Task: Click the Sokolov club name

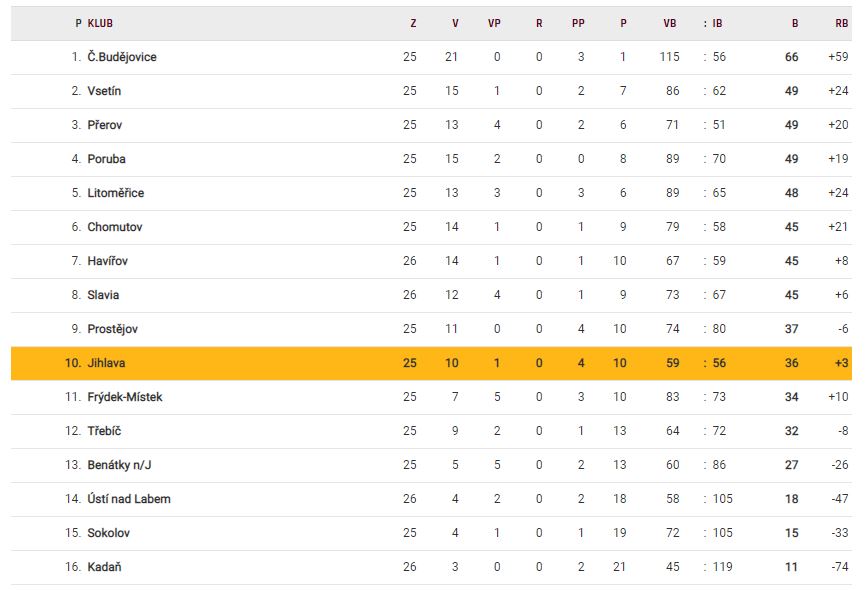Action: click(108, 533)
